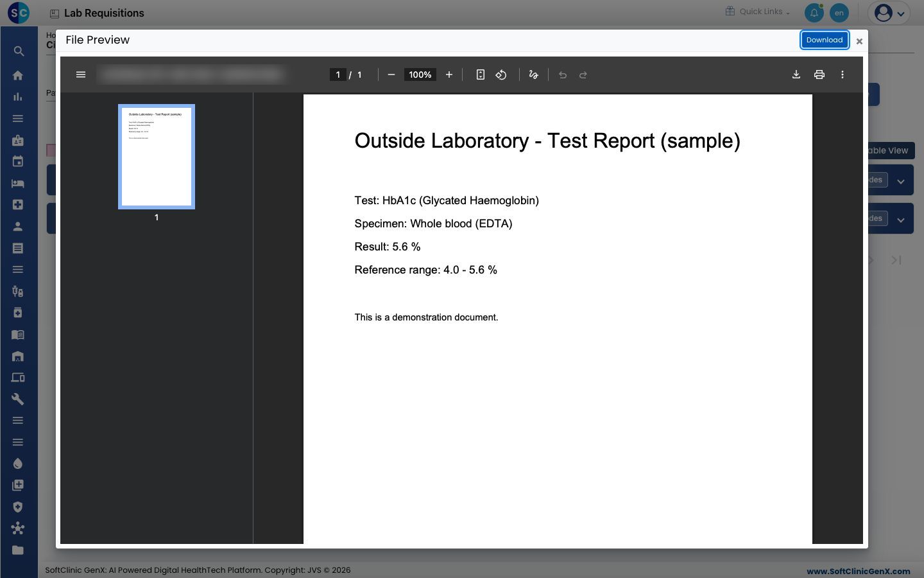
Task: Open the open-book sidebar icon
Action: [18, 335]
